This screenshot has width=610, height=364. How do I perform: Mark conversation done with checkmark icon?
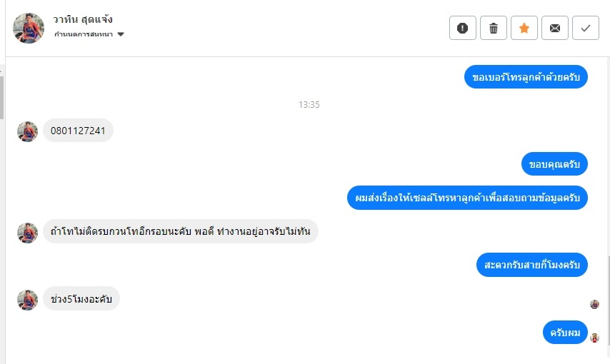[586, 28]
